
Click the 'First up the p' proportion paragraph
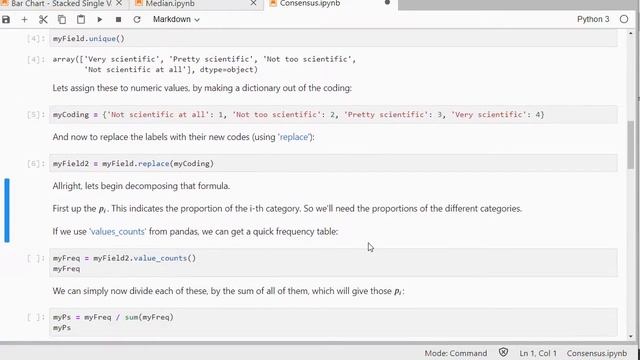(x=287, y=209)
